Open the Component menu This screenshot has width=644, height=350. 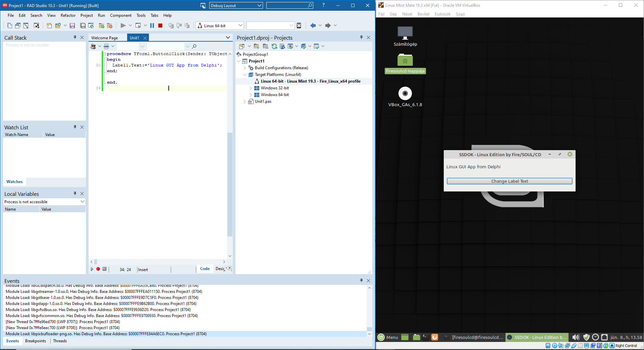point(121,15)
